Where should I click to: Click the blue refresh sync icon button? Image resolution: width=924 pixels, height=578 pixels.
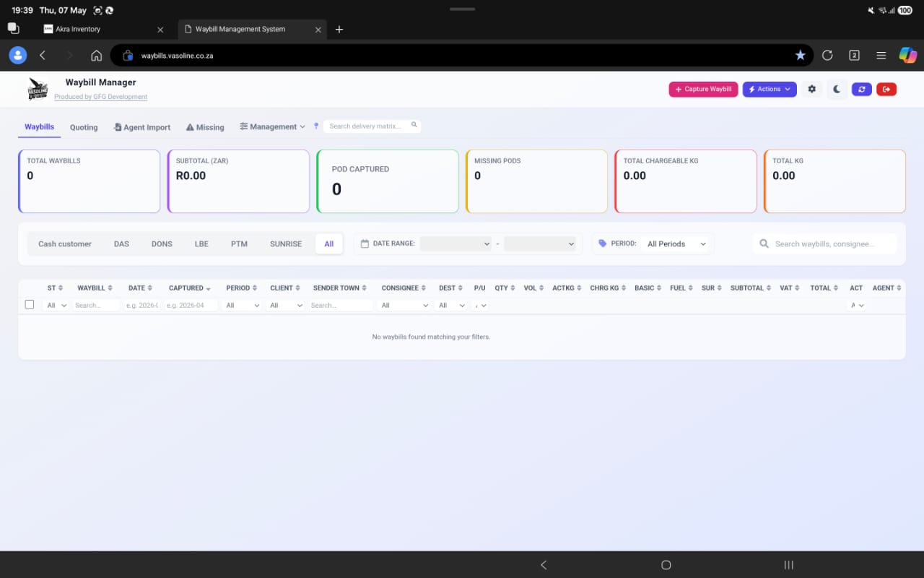[861, 89]
